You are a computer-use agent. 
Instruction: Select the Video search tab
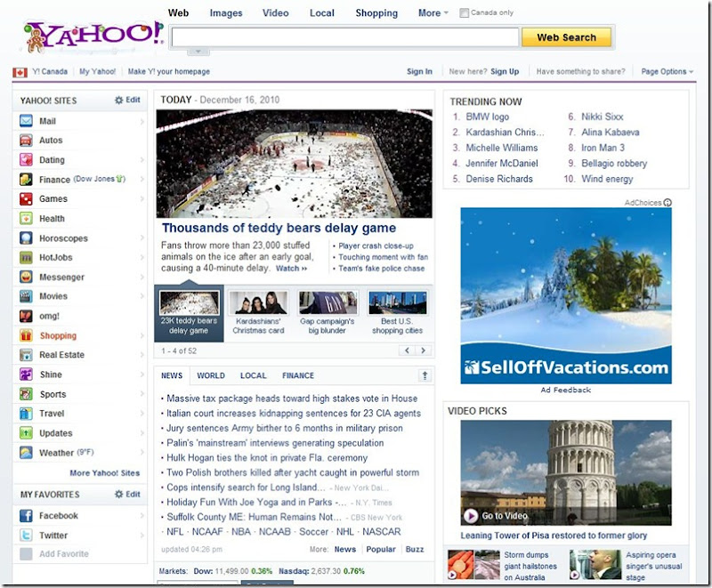[x=275, y=13]
